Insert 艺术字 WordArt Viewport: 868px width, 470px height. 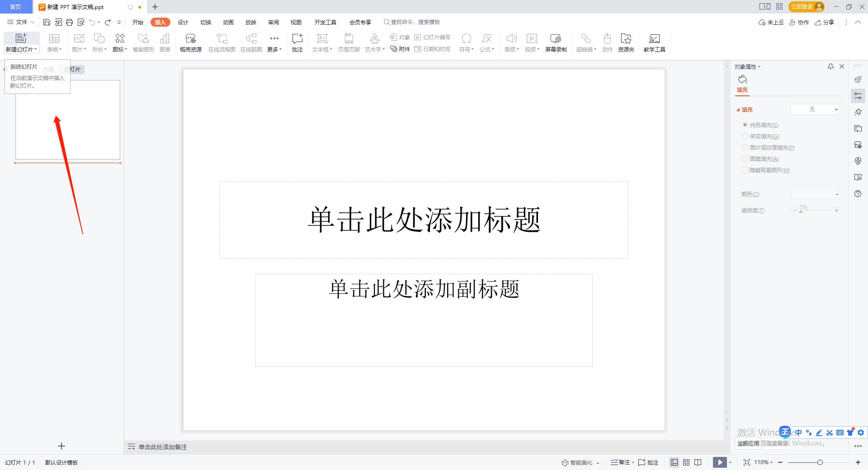pos(373,43)
